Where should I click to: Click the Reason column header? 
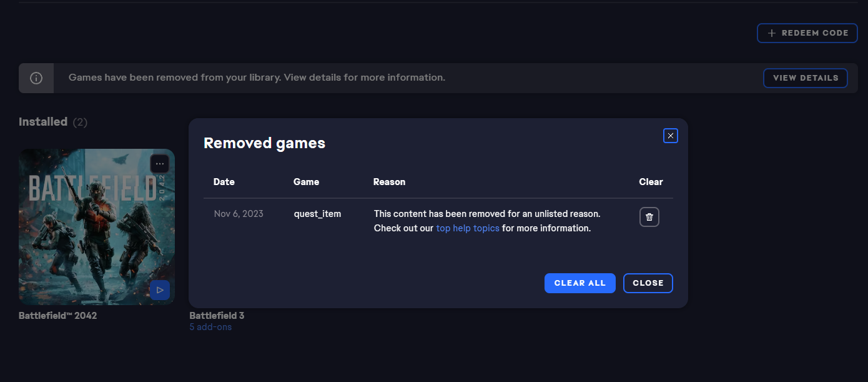pyautogui.click(x=389, y=181)
